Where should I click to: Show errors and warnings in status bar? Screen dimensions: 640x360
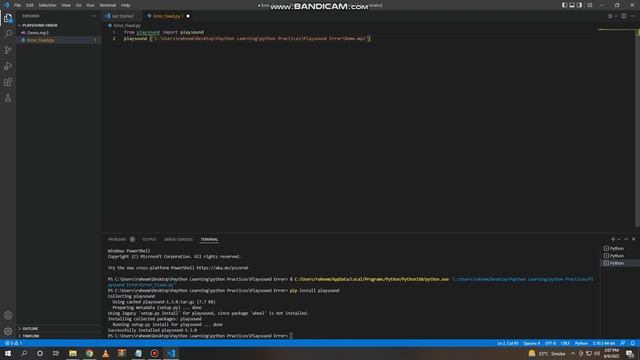tap(13, 343)
